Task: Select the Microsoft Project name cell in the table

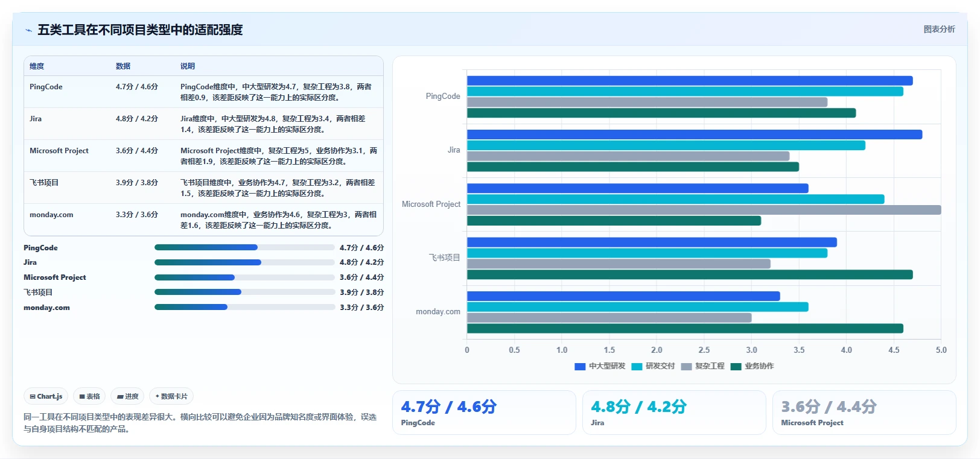Action: (59, 151)
